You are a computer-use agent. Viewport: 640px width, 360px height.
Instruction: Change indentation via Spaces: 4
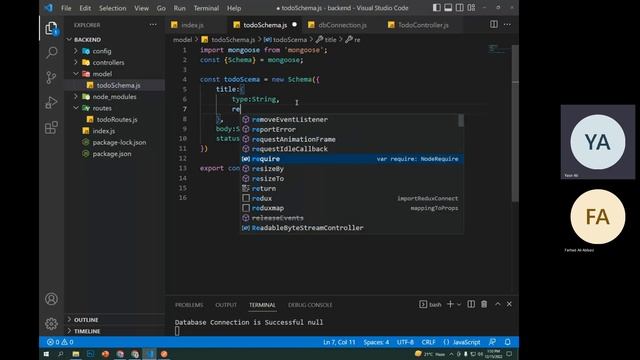pos(376,342)
